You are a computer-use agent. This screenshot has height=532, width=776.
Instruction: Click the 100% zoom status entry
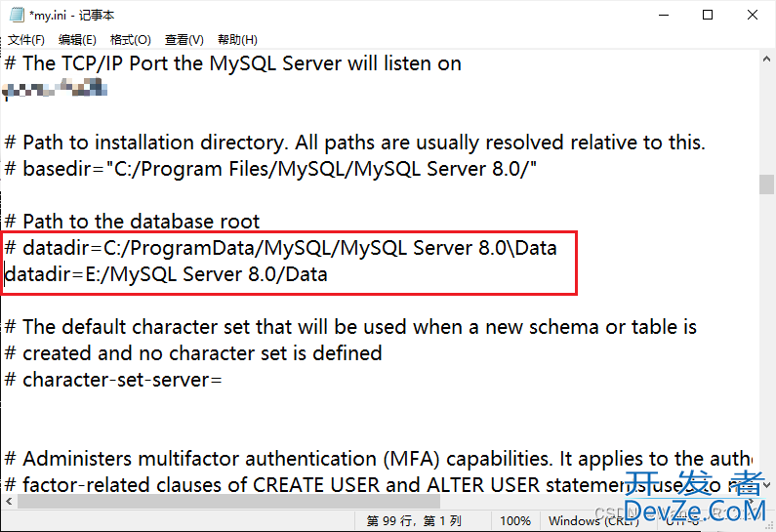515,520
